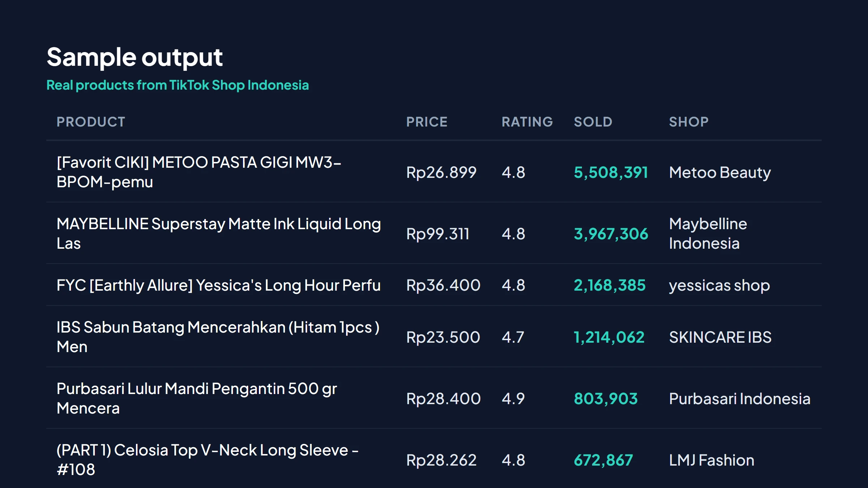Select FYC Earthly Allure product name
Image resolution: width=868 pixels, height=488 pixels.
(218, 285)
